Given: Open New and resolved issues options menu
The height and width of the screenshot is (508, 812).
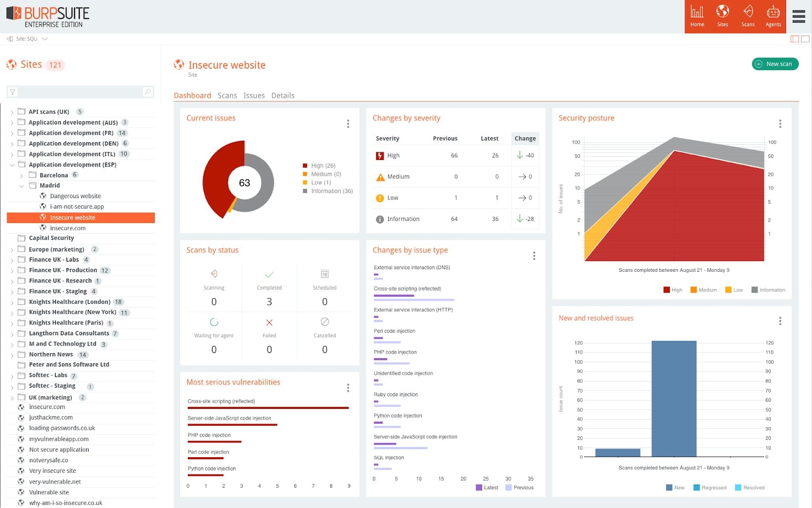Looking at the screenshot, I should [x=780, y=321].
